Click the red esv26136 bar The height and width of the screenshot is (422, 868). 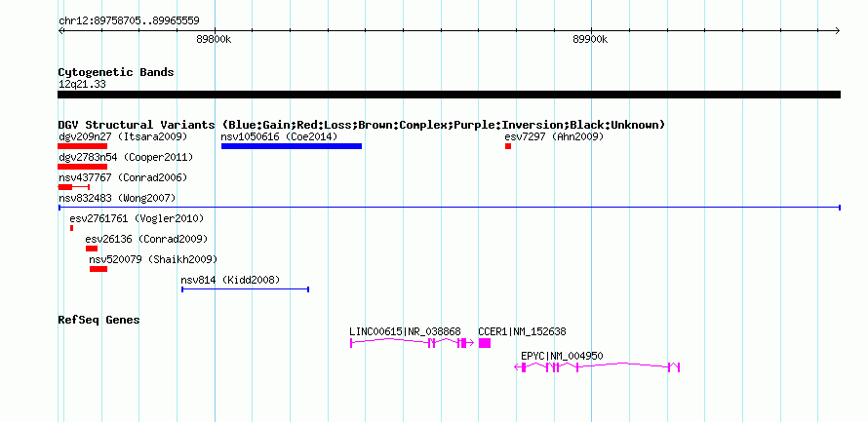click(x=92, y=249)
